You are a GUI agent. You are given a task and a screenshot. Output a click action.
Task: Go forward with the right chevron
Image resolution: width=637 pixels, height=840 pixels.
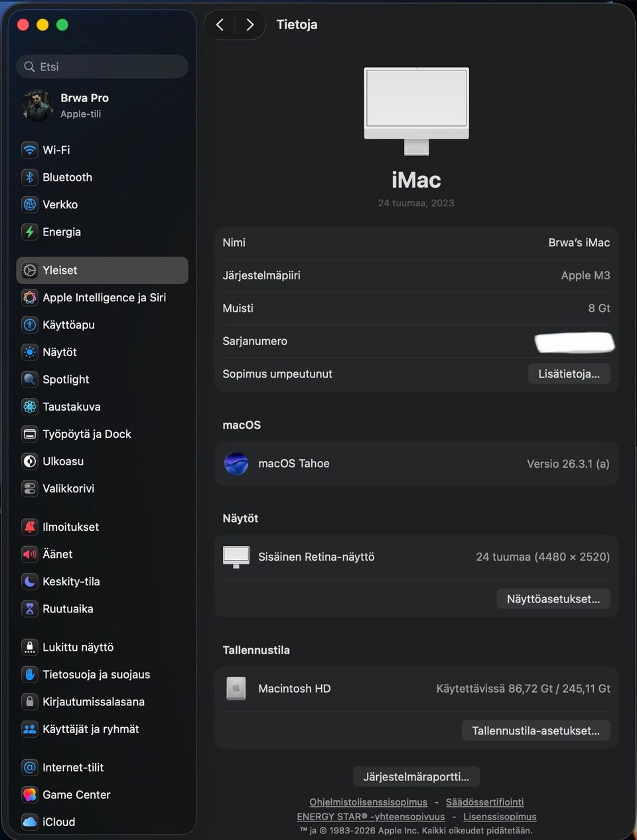pyautogui.click(x=250, y=25)
